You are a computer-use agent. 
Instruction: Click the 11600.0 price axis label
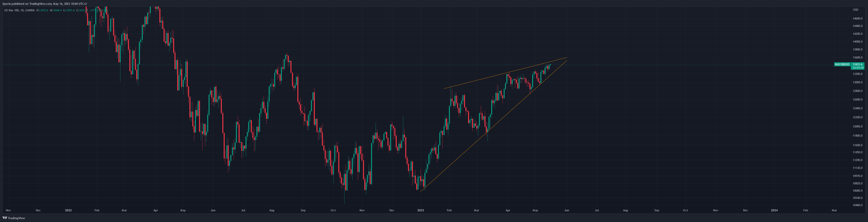(857, 145)
